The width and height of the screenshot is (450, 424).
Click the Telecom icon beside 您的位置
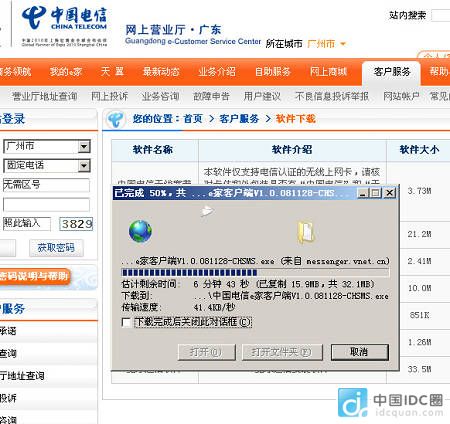(116, 119)
